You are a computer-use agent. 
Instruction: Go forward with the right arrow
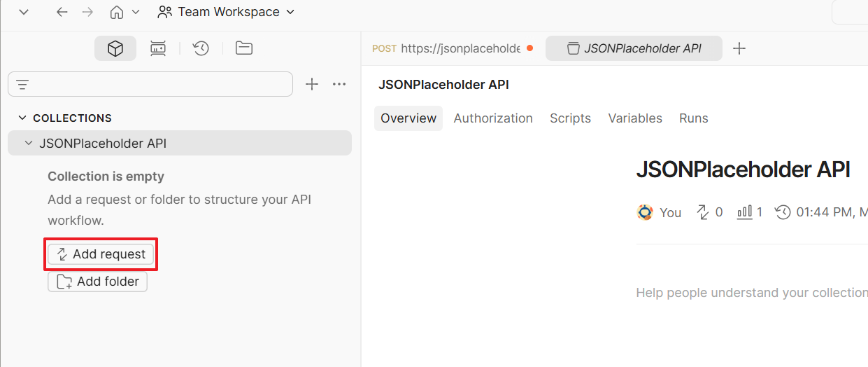coord(87,12)
